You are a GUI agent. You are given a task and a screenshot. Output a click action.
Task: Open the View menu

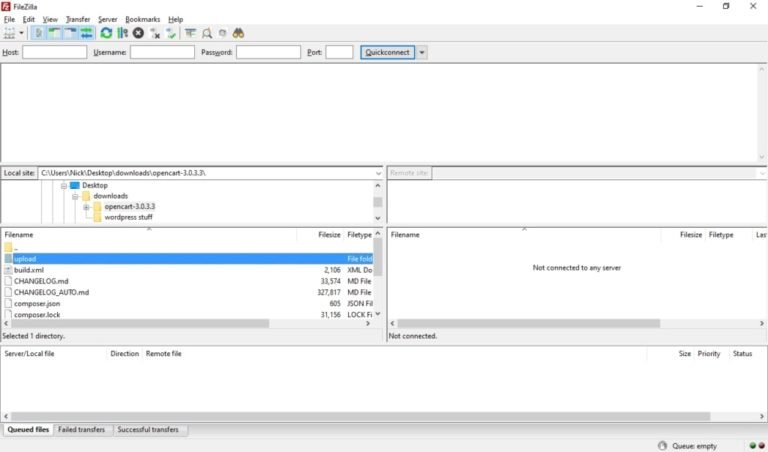(50, 20)
